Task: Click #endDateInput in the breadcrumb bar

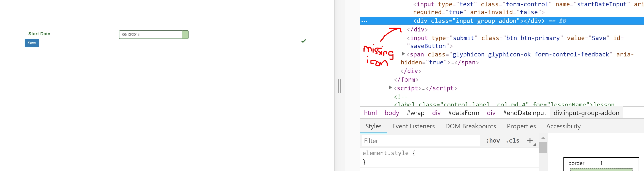Action: coord(524,113)
